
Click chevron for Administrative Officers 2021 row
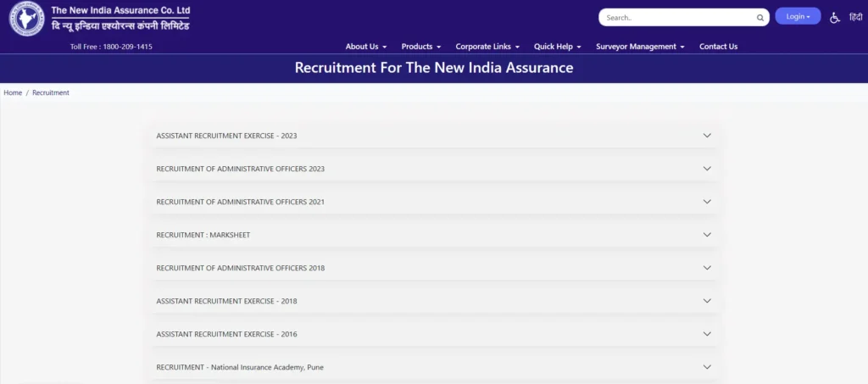click(707, 202)
